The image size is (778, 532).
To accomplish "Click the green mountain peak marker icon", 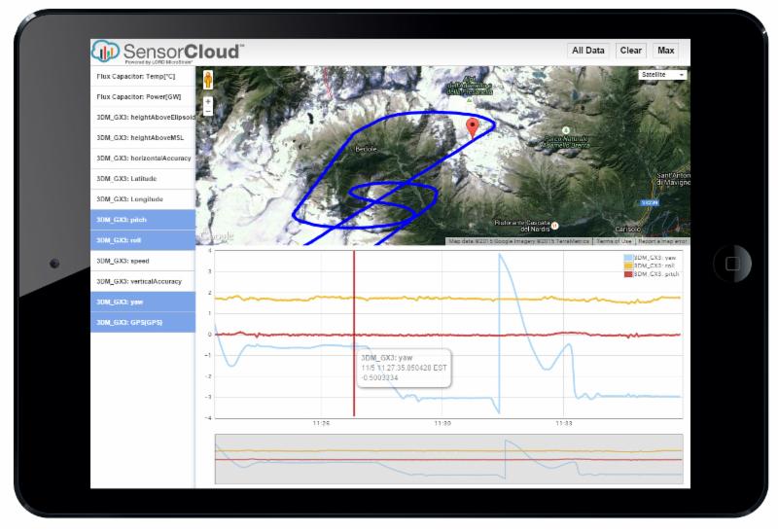I will [x=469, y=100].
